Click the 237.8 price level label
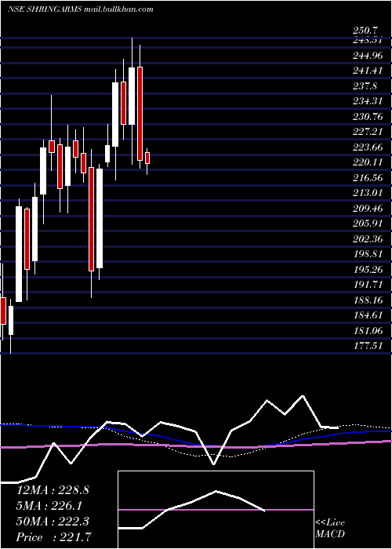Viewport: 392px width, 549px height. [x=366, y=86]
